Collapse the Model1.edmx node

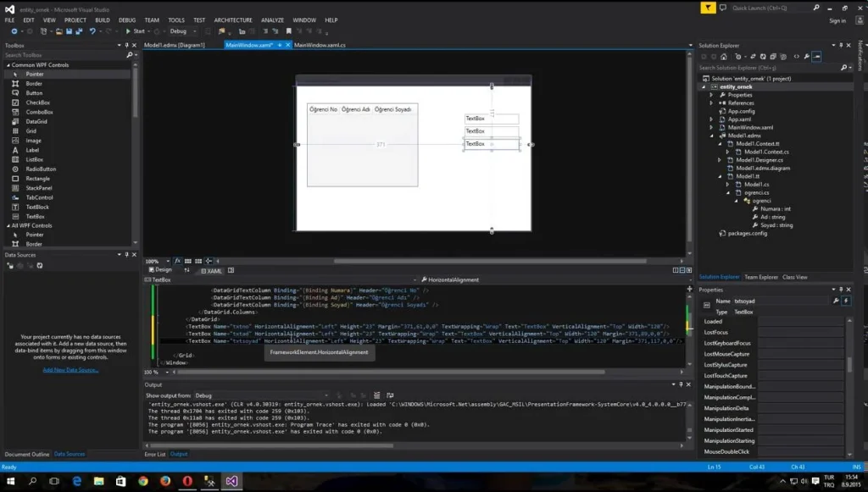tap(712, 136)
